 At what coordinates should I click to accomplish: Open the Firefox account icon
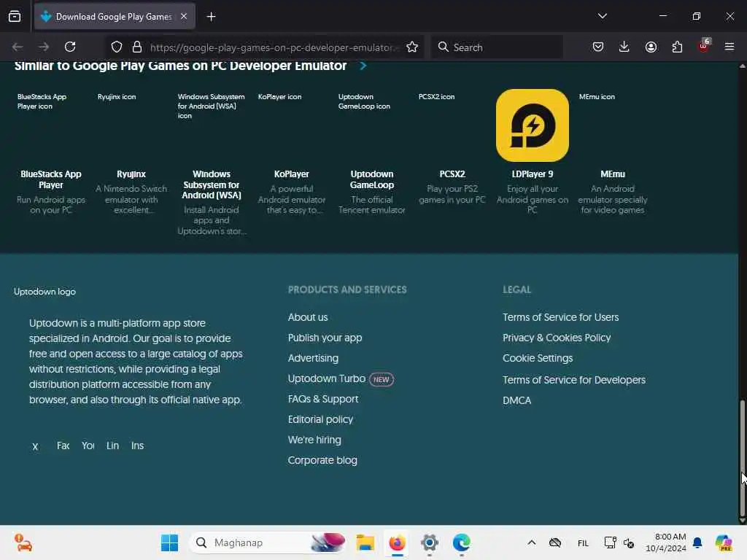[x=651, y=47]
